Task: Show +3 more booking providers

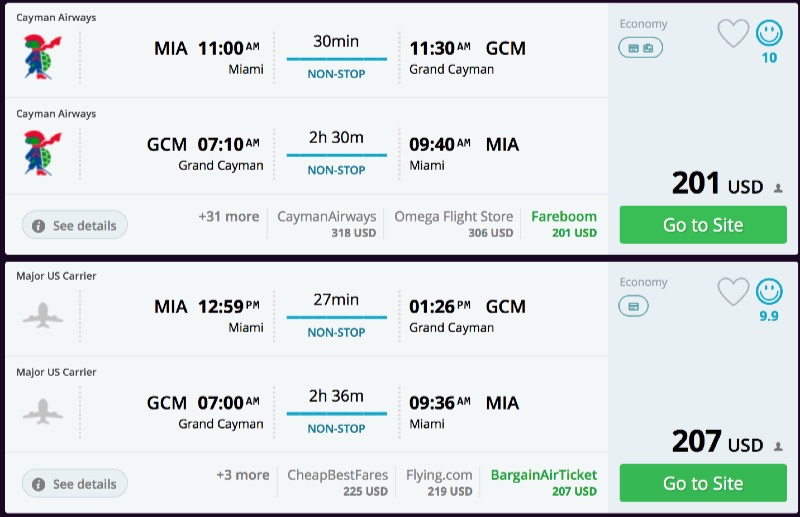Action: tap(242, 475)
